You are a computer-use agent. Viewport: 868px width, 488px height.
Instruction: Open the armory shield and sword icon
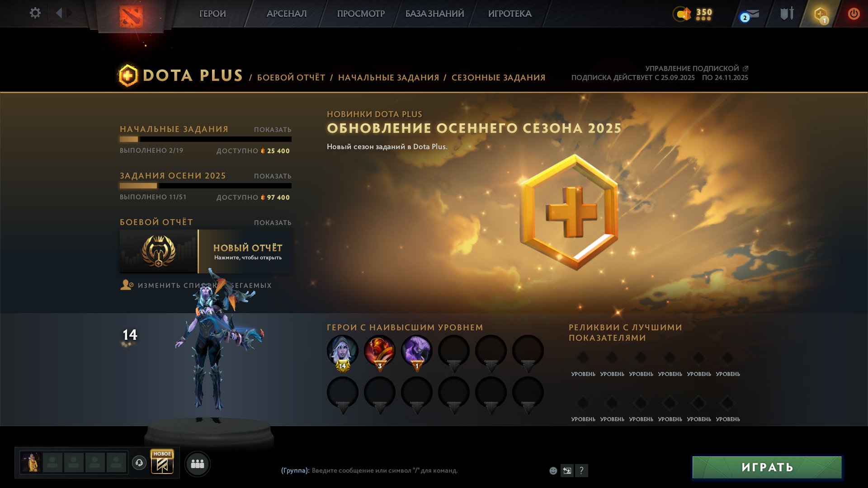point(787,14)
